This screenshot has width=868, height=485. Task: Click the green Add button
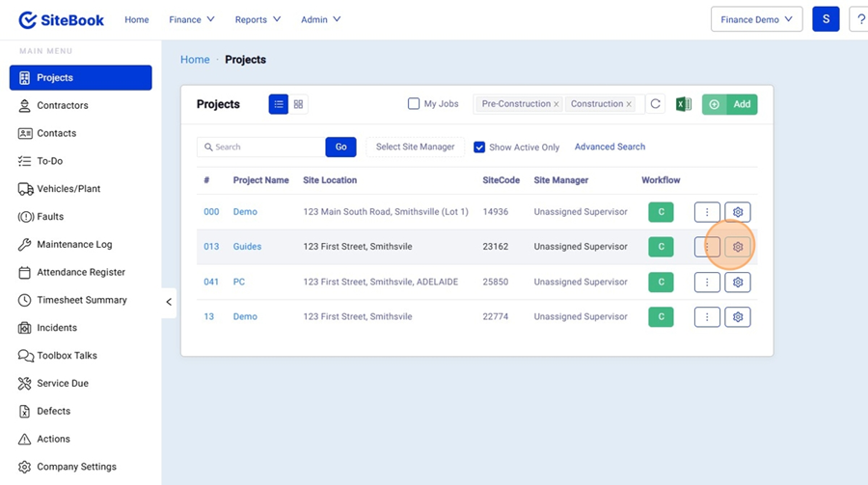point(729,104)
